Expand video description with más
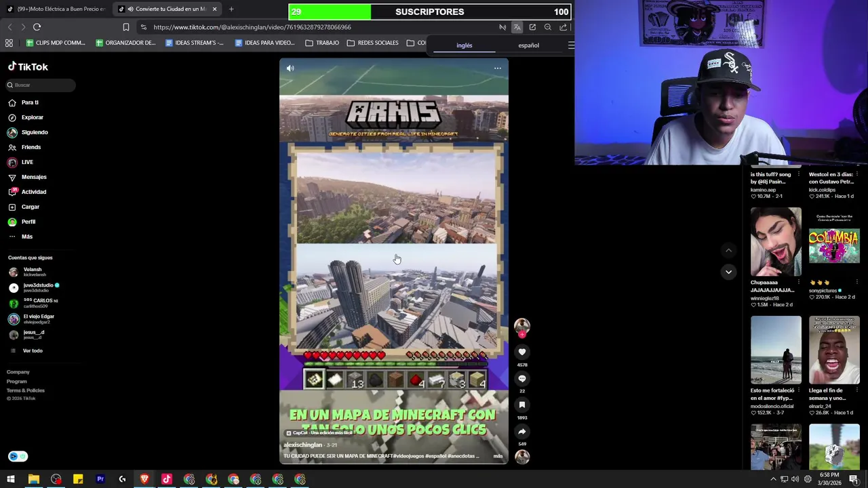Viewport: 868px width, 488px height. [498, 456]
